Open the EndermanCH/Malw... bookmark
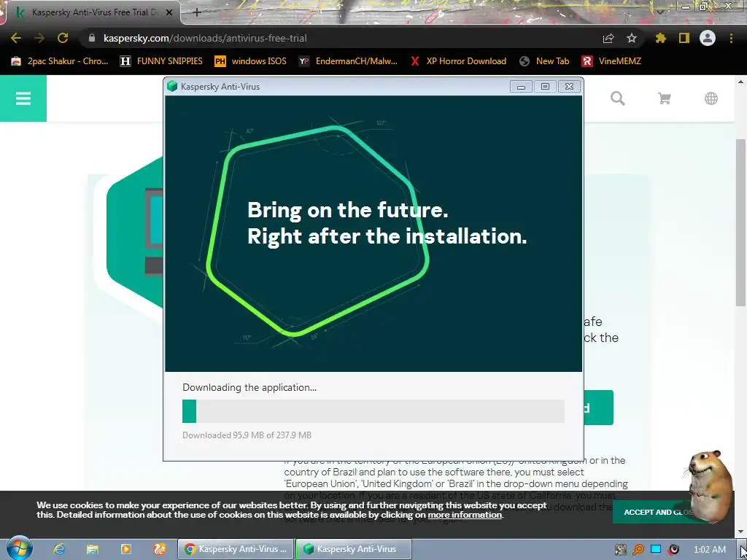 348,61
